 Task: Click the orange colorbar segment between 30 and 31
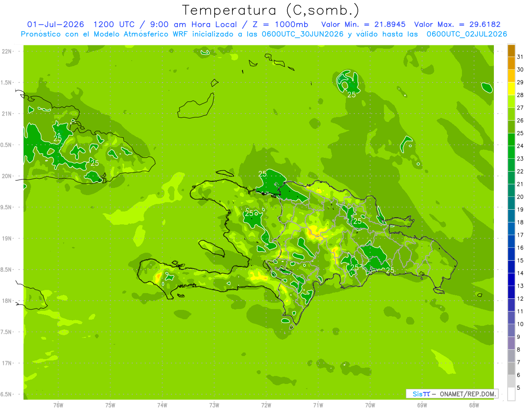(511, 63)
